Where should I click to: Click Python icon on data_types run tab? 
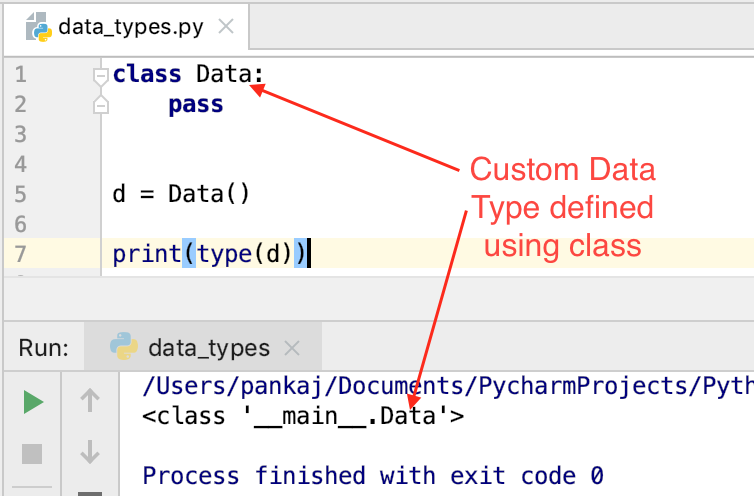tap(123, 348)
